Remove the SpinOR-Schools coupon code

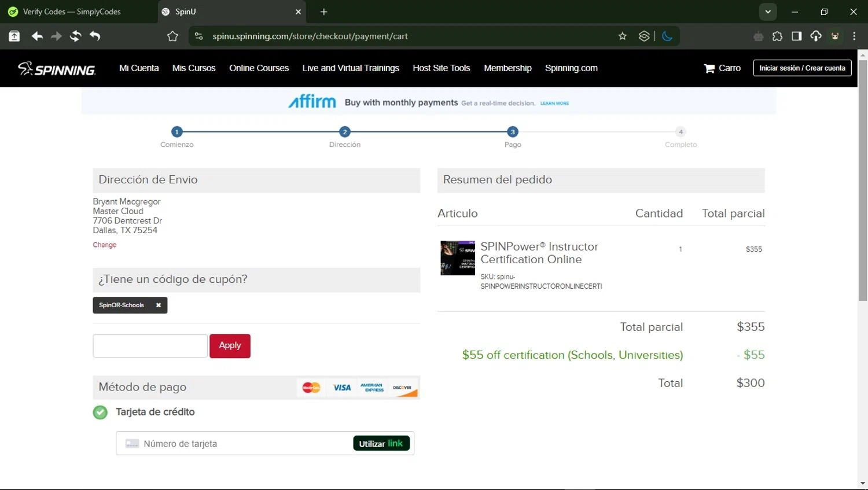coord(158,305)
